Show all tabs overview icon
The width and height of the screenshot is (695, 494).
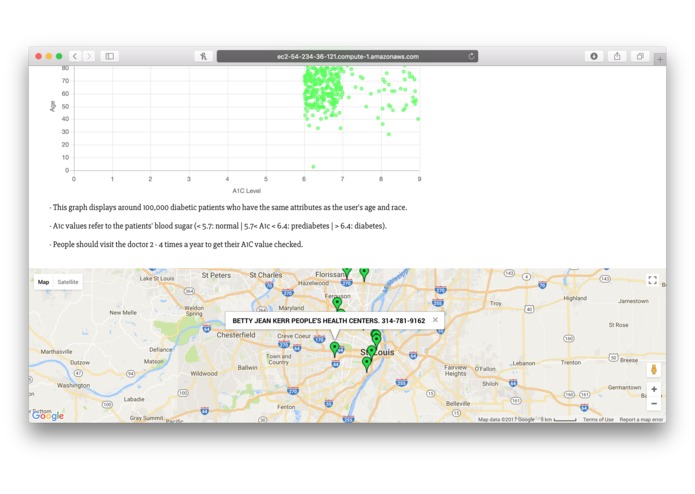click(x=640, y=56)
